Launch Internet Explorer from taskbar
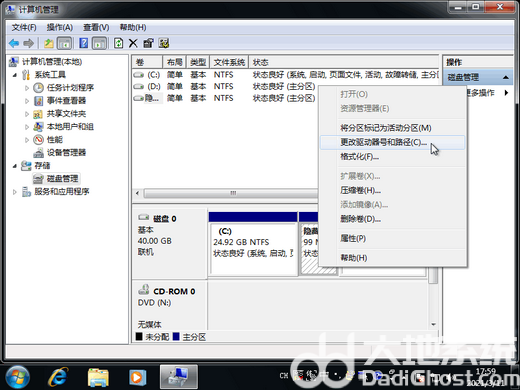Viewport: 520px width, 390px height. [58, 377]
